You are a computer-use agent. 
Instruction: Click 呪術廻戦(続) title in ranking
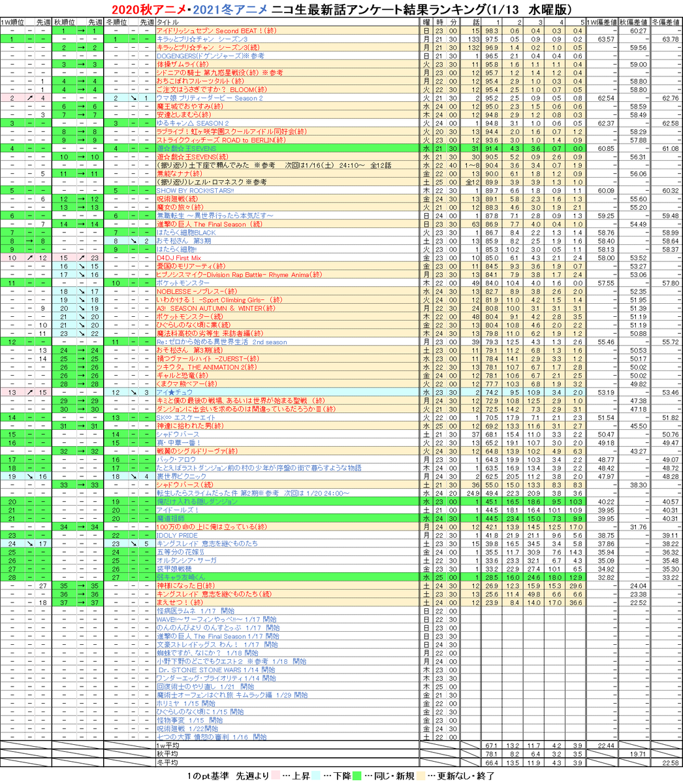click(x=178, y=199)
